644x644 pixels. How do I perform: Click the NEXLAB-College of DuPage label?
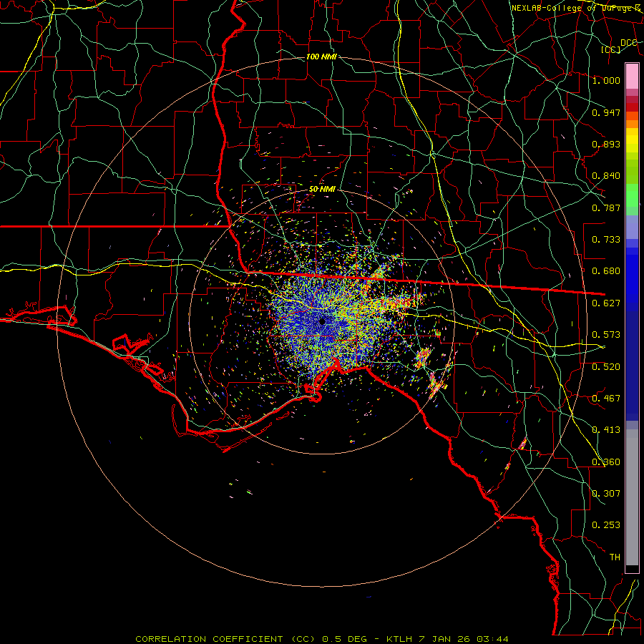click(x=575, y=8)
